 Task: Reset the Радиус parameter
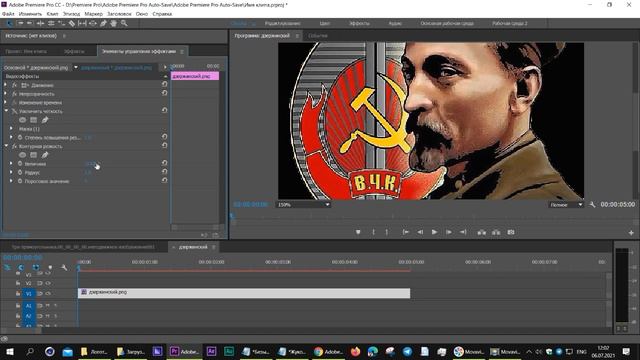click(164, 171)
